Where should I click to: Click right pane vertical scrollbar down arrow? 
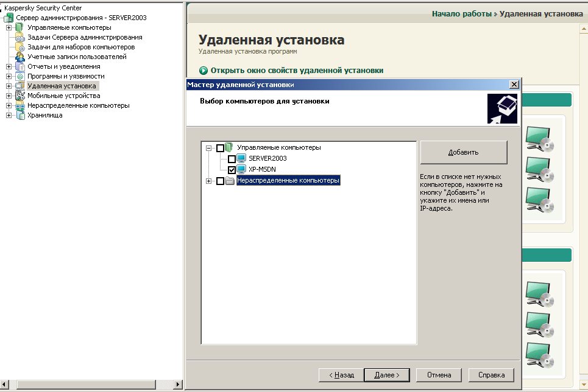click(584, 385)
